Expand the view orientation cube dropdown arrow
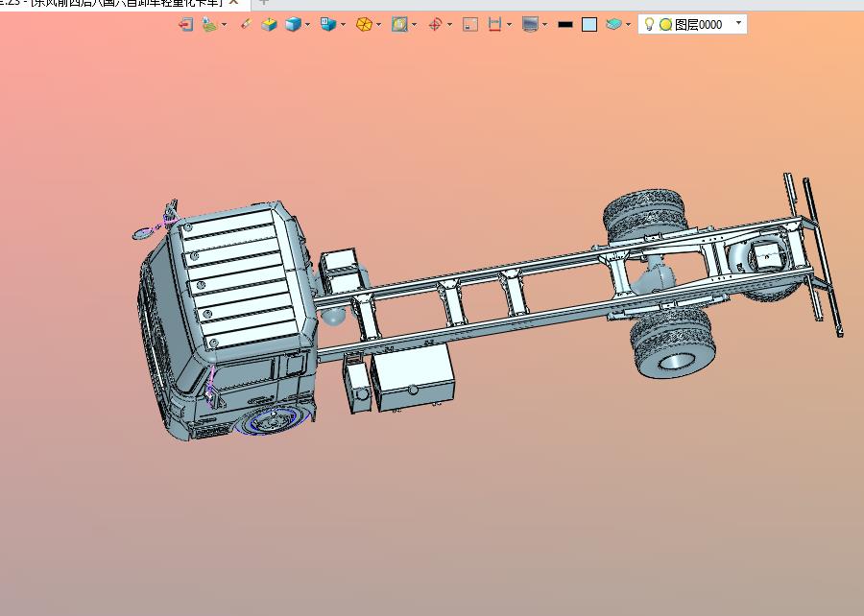The width and height of the screenshot is (864, 616). [x=344, y=24]
